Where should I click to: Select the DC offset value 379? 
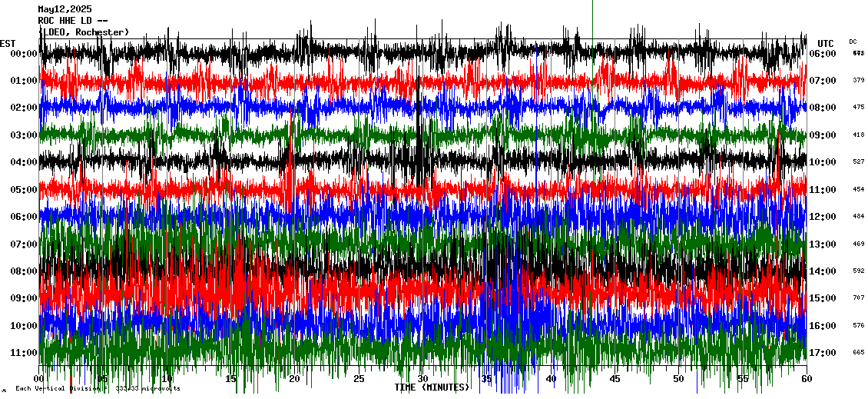858,81
